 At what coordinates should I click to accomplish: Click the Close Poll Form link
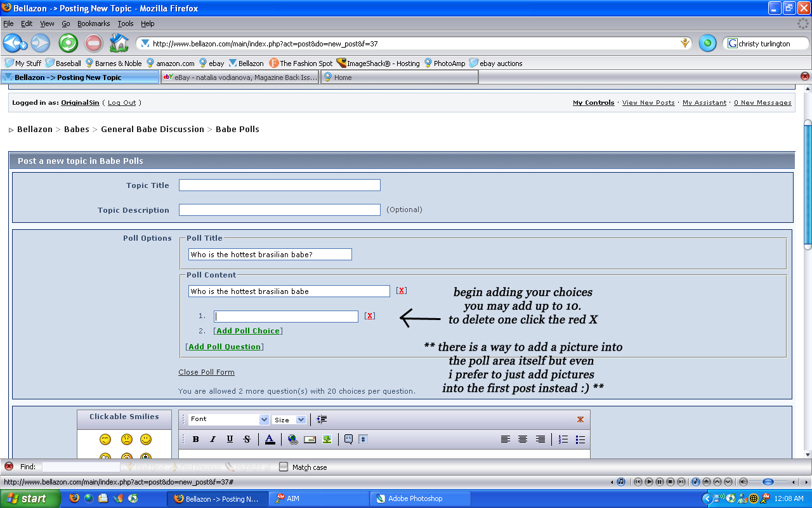(x=206, y=372)
